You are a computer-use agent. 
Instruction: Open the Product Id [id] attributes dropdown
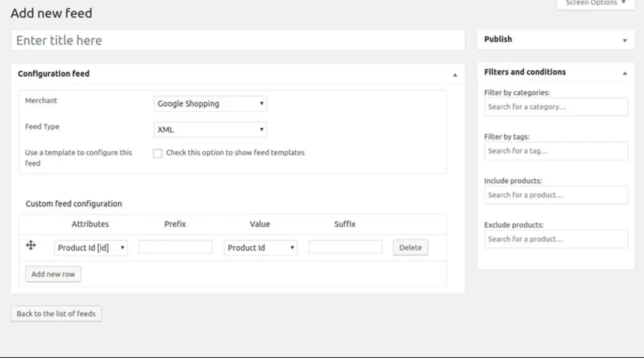coord(91,248)
